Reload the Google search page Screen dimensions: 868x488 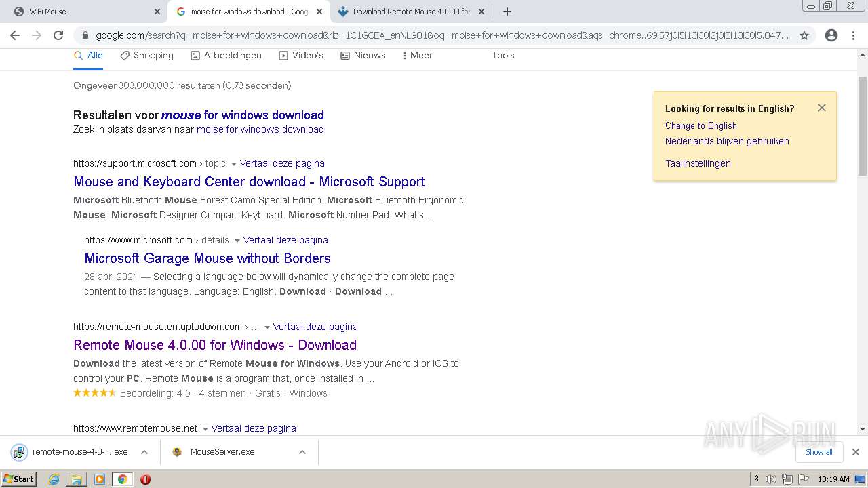pos(58,35)
